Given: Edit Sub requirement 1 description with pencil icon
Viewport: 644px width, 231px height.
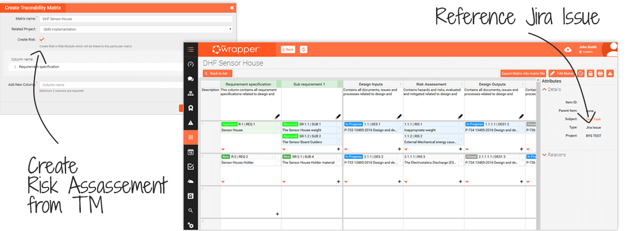Looking at the screenshot, I should click(x=338, y=116).
